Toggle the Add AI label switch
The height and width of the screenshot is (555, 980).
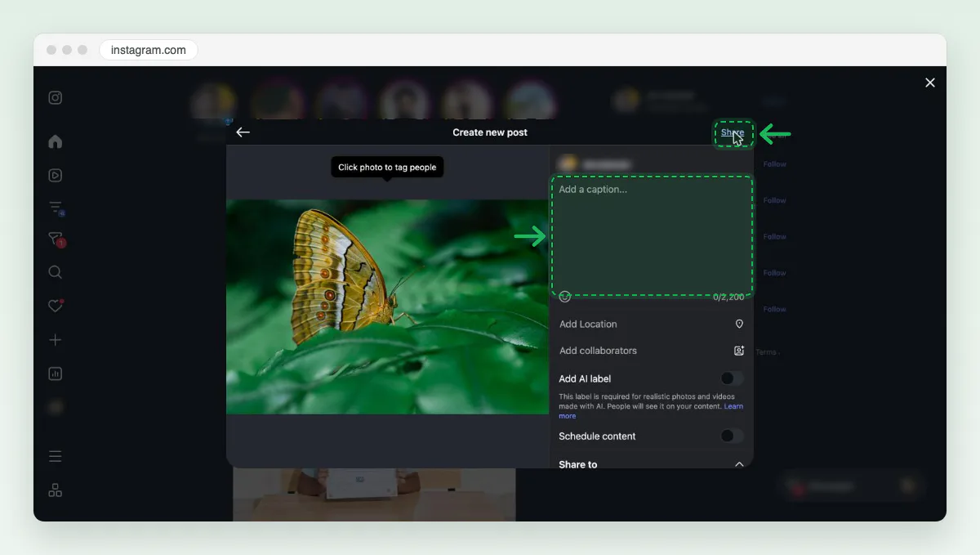click(x=732, y=378)
